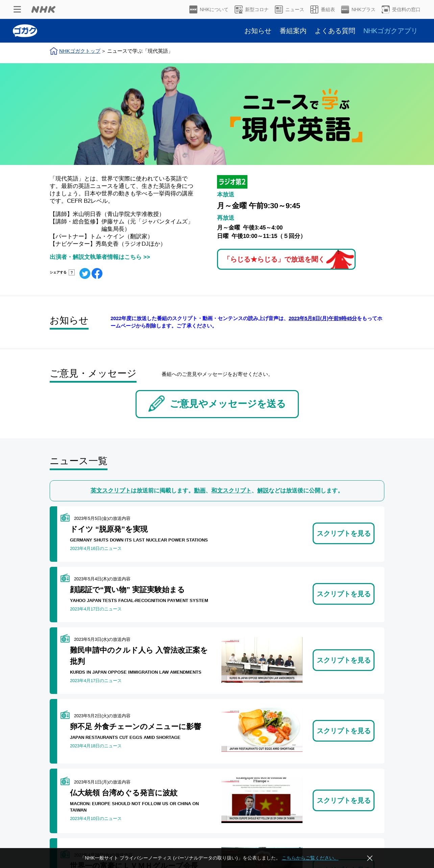Select NHKゴガクアプリ in navigation bar
The width and height of the screenshot is (434, 868).
(x=390, y=31)
